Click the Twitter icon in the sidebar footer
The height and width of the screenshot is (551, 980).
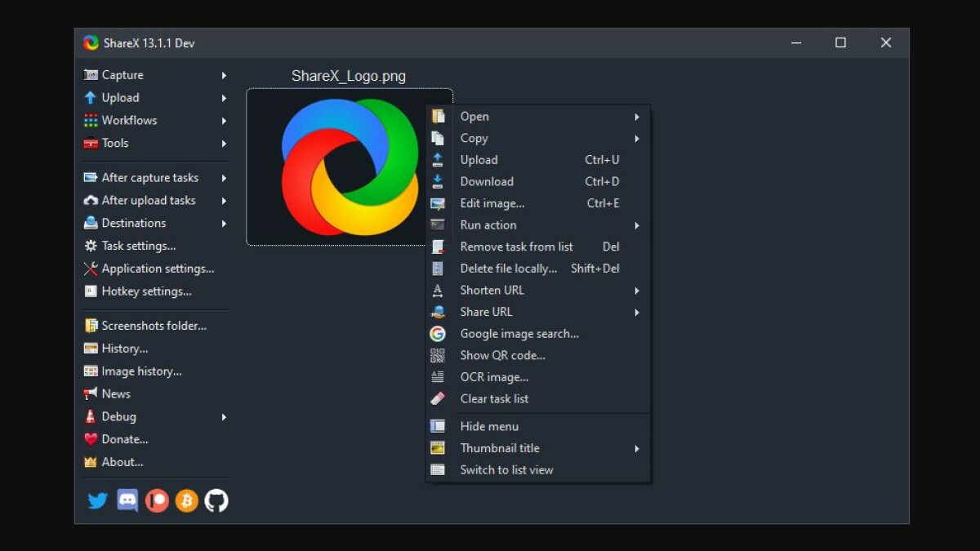[x=97, y=500]
